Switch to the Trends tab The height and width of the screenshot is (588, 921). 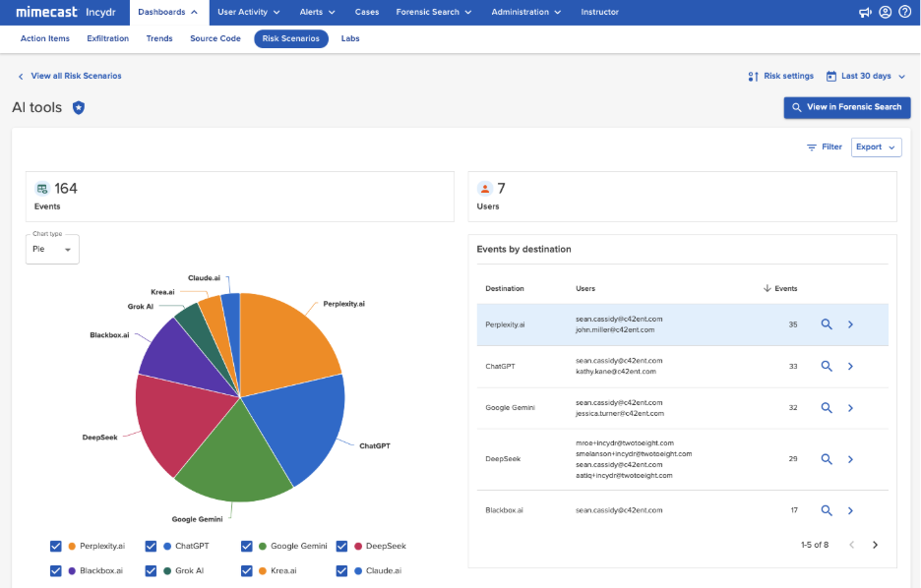159,38
